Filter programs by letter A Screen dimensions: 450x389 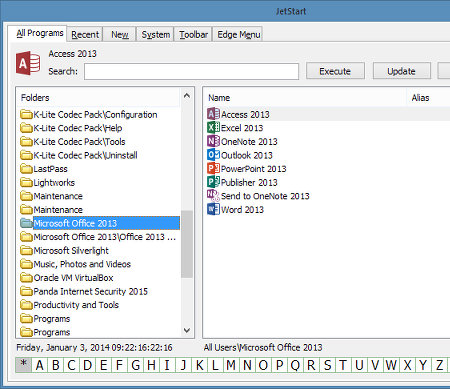click(x=39, y=365)
